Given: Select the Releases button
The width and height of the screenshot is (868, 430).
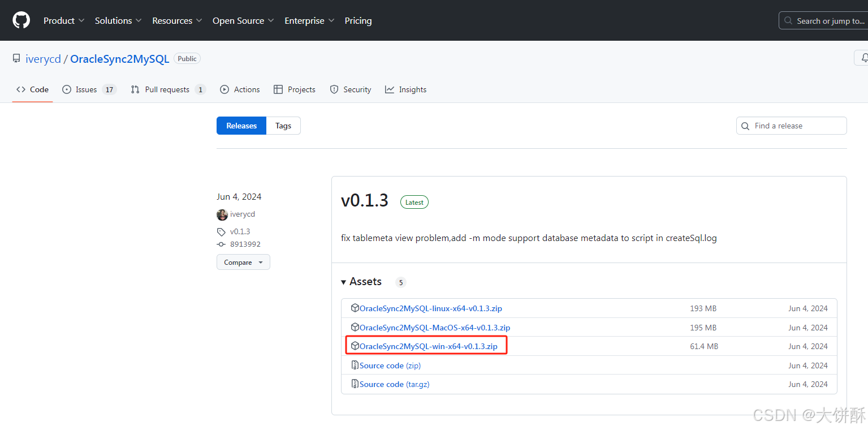Looking at the screenshot, I should (241, 126).
